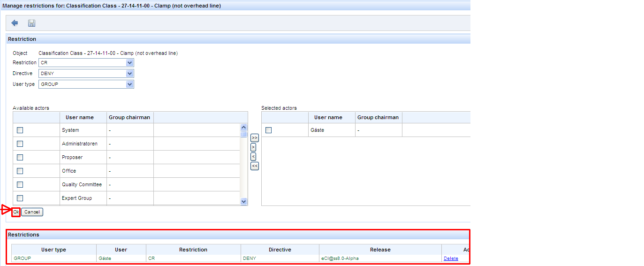Click the back arrow icon
This screenshot has width=644, height=266.
pyautogui.click(x=15, y=23)
